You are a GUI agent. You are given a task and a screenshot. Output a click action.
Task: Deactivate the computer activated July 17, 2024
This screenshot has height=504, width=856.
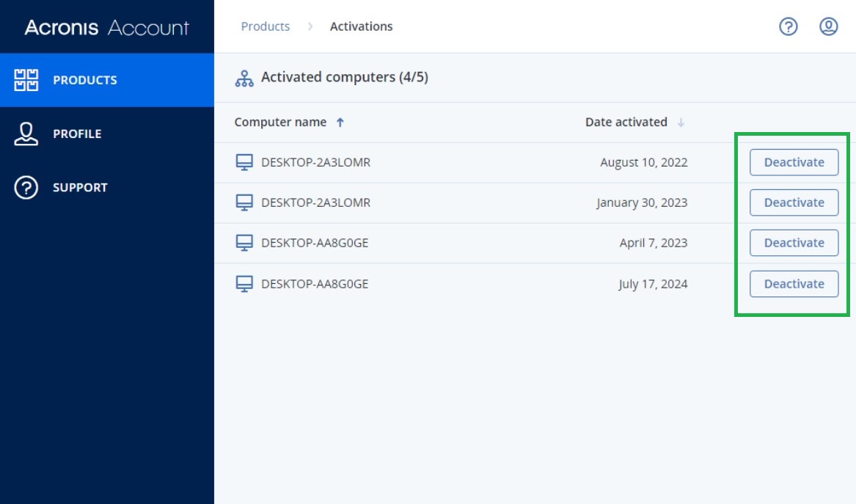[x=793, y=283]
